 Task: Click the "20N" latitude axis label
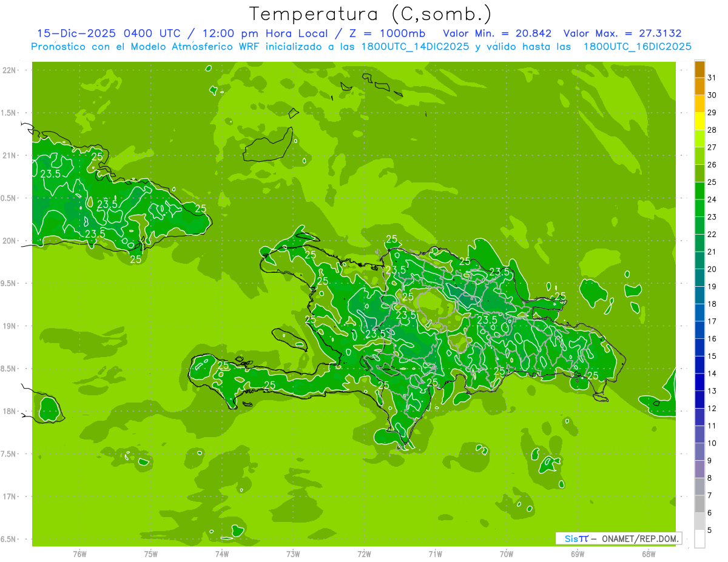10,241
